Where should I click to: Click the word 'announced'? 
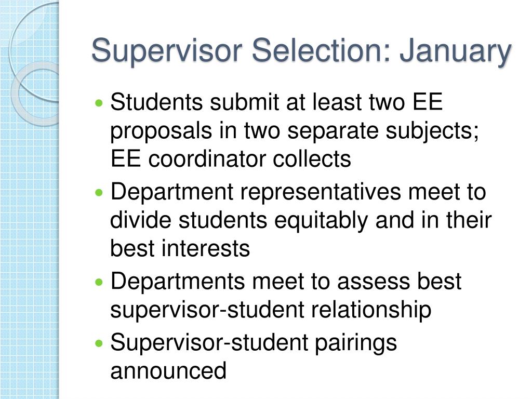pyautogui.click(x=168, y=371)
